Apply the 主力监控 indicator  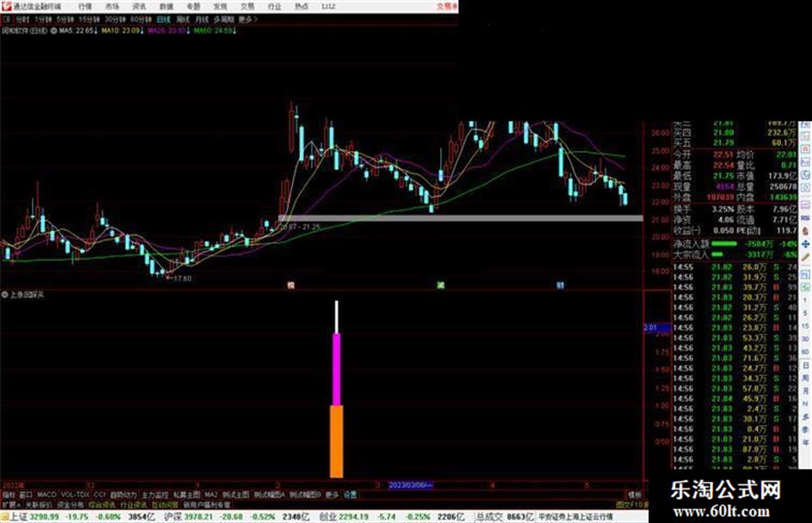pyautogui.click(x=155, y=495)
